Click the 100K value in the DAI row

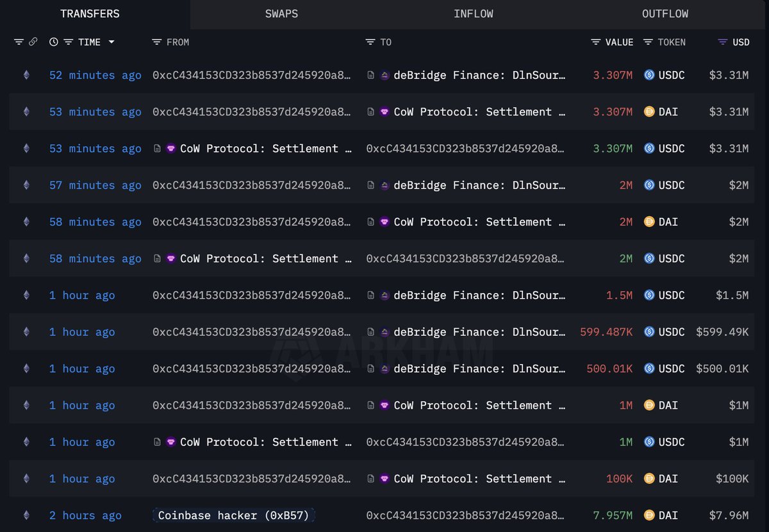(620, 479)
